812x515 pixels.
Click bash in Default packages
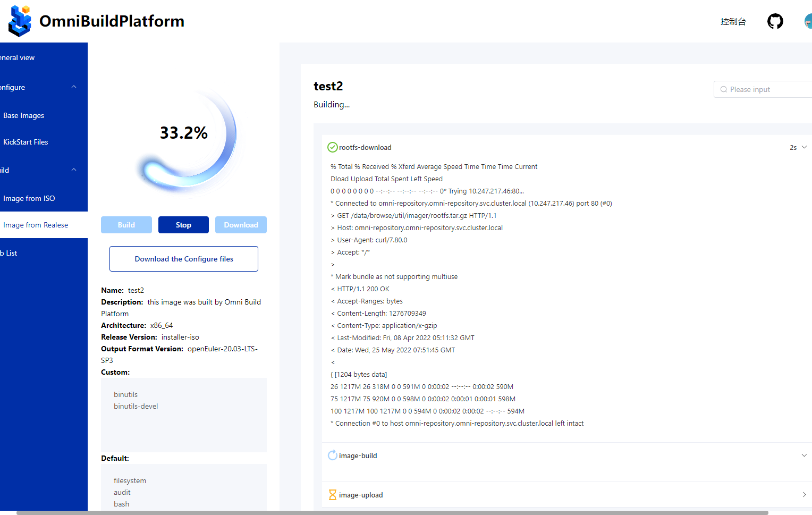point(121,504)
